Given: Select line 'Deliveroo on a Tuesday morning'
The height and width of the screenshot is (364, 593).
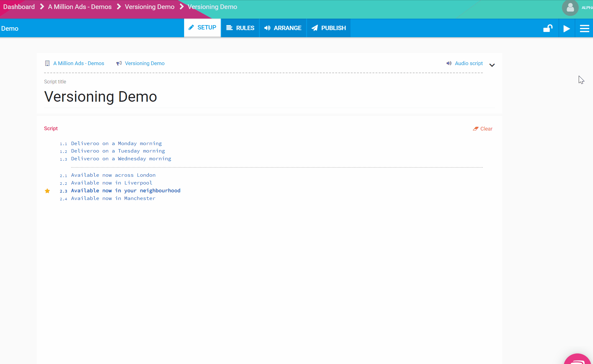Looking at the screenshot, I should click(118, 151).
